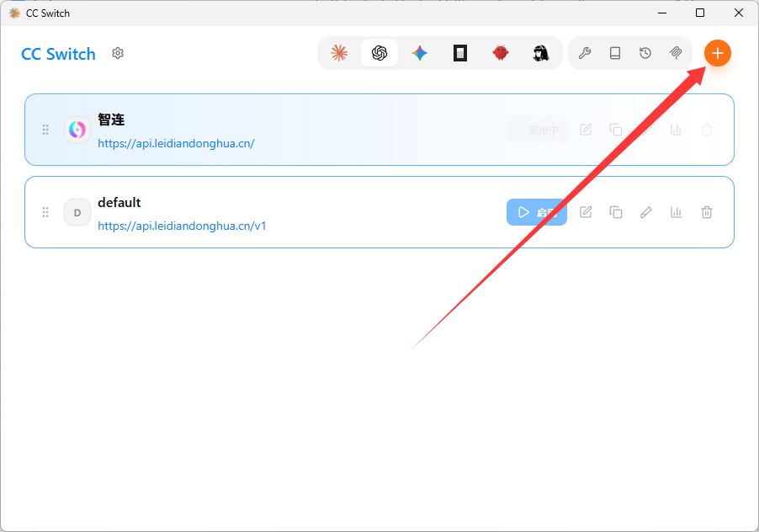Duplicate the default provider

coord(616,212)
